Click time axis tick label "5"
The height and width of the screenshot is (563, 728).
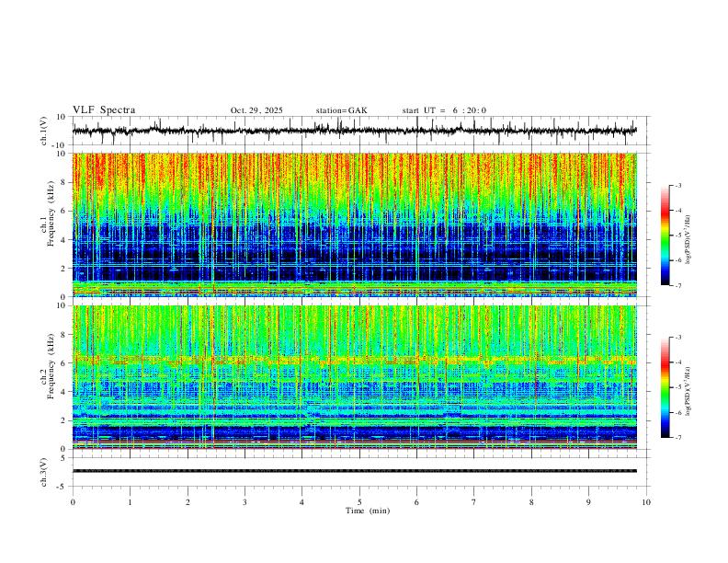pos(359,502)
